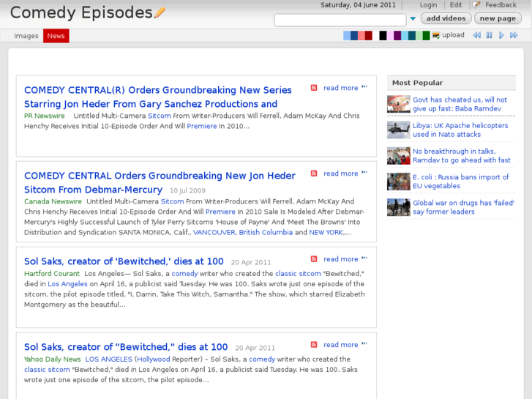
Task: Click the play playback button
Action: click(501, 35)
